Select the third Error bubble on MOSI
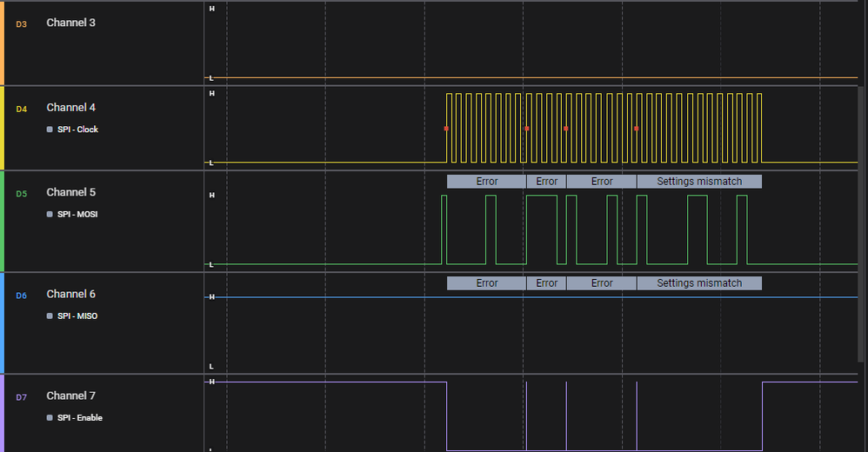The height and width of the screenshot is (452, 868). pos(602,182)
